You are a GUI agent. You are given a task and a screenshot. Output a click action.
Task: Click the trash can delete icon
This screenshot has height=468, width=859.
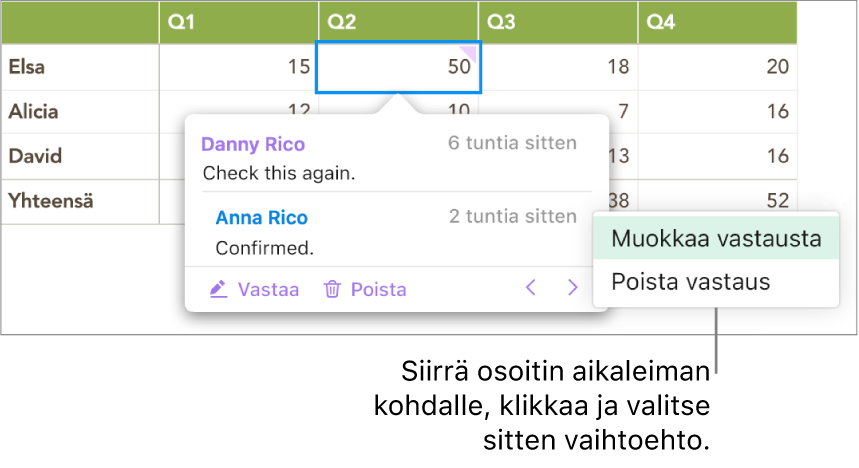pos(332,290)
